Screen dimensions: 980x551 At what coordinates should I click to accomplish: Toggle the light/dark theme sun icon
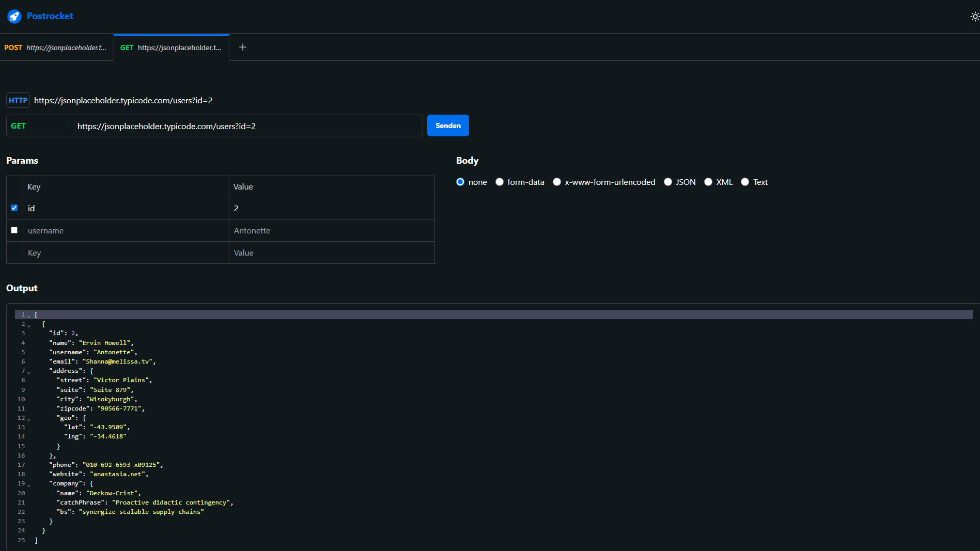coord(974,17)
